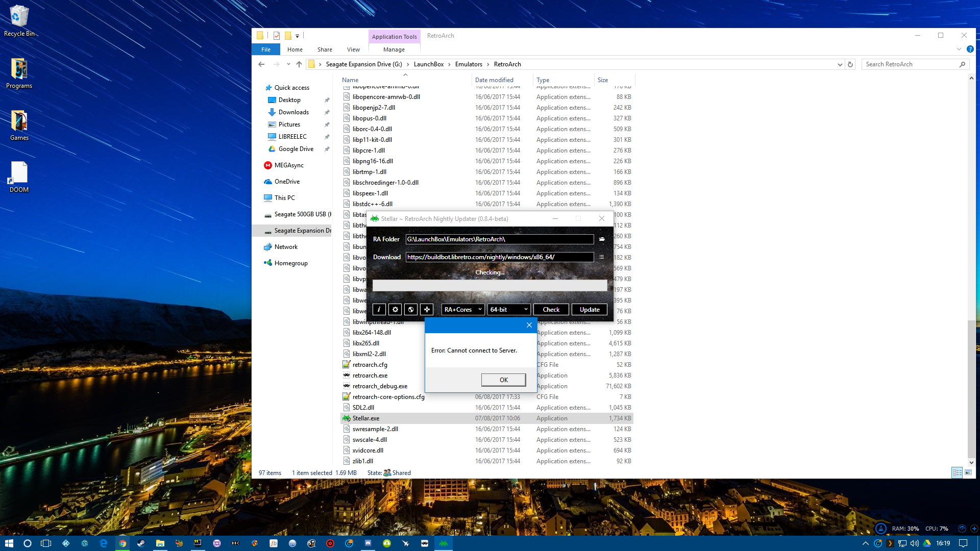Screen dimensions: 980x551
Task: Click the Update button in Stellar
Action: tap(590, 309)
